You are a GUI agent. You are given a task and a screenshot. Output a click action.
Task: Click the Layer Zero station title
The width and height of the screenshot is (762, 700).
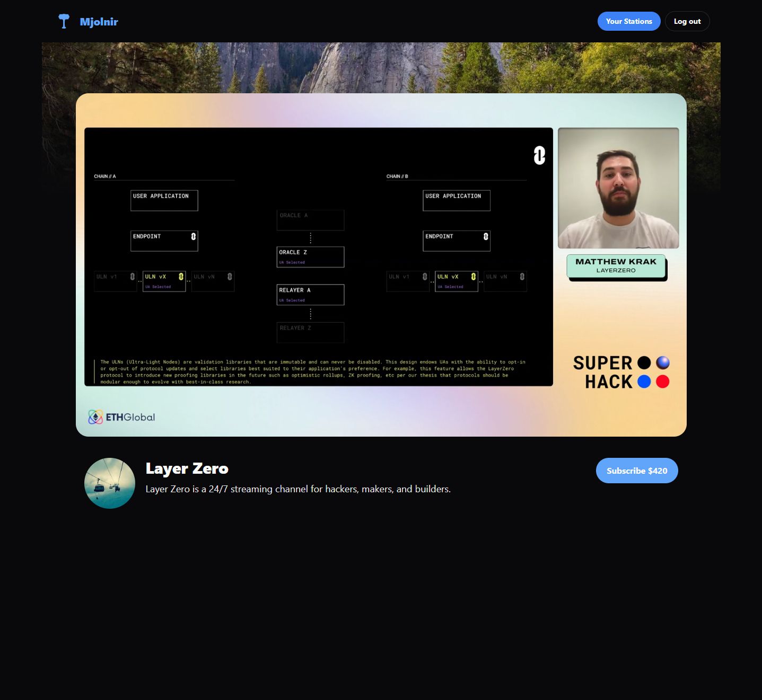pyautogui.click(x=187, y=468)
